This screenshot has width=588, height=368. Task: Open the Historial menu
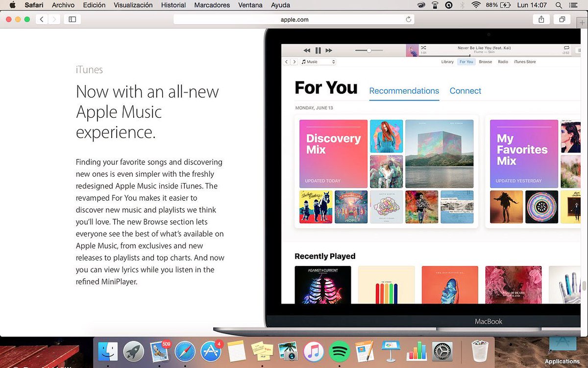tap(173, 5)
